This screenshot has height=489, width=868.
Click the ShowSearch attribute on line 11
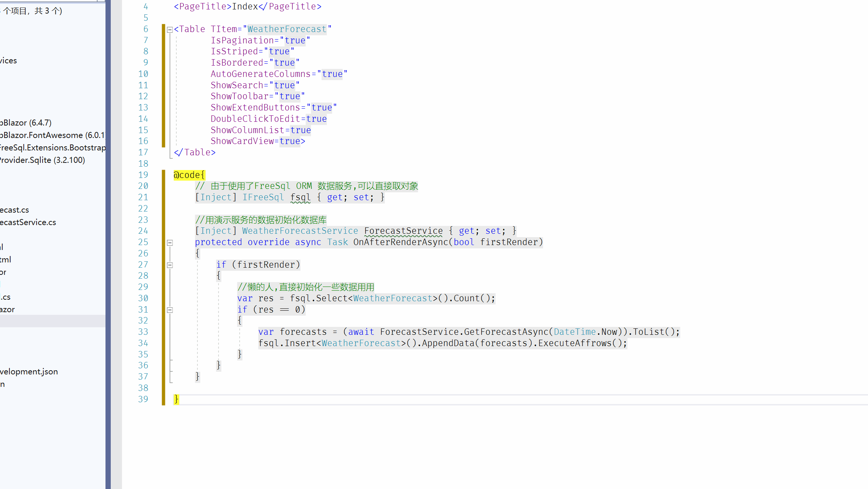coord(237,85)
